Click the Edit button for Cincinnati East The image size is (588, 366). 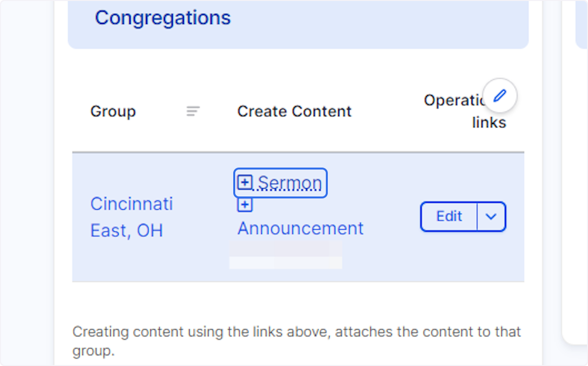click(x=449, y=217)
